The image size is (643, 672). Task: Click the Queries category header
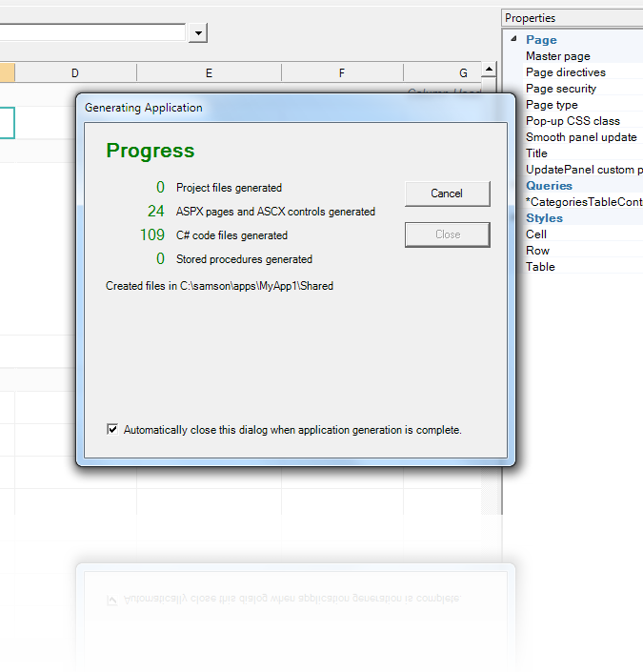coord(549,186)
